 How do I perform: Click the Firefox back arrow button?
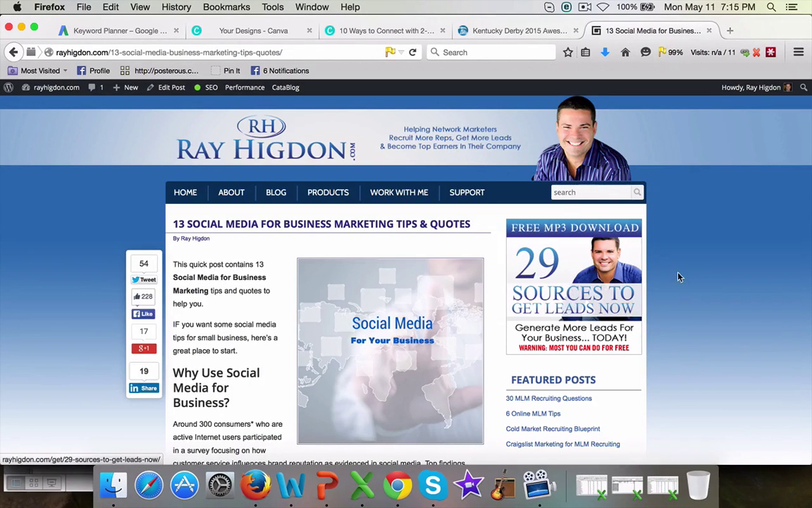(x=13, y=52)
